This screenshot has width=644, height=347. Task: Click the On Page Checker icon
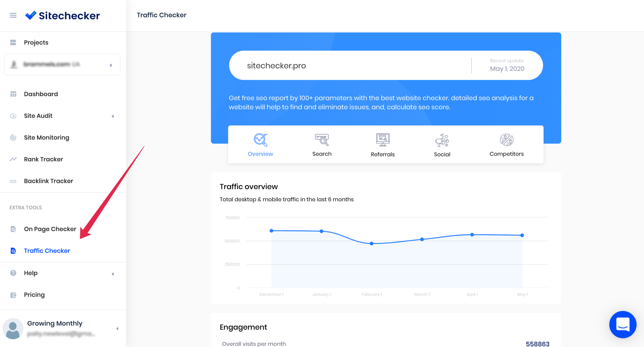(13, 229)
